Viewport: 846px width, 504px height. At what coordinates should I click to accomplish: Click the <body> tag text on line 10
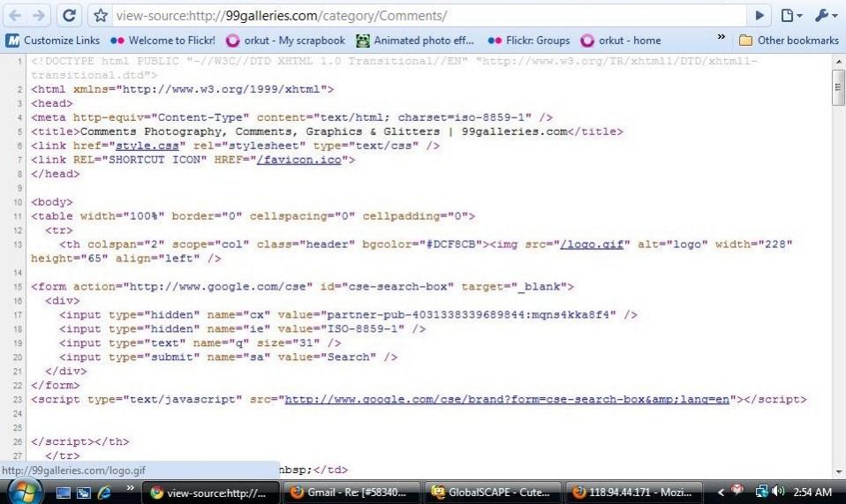[51, 202]
